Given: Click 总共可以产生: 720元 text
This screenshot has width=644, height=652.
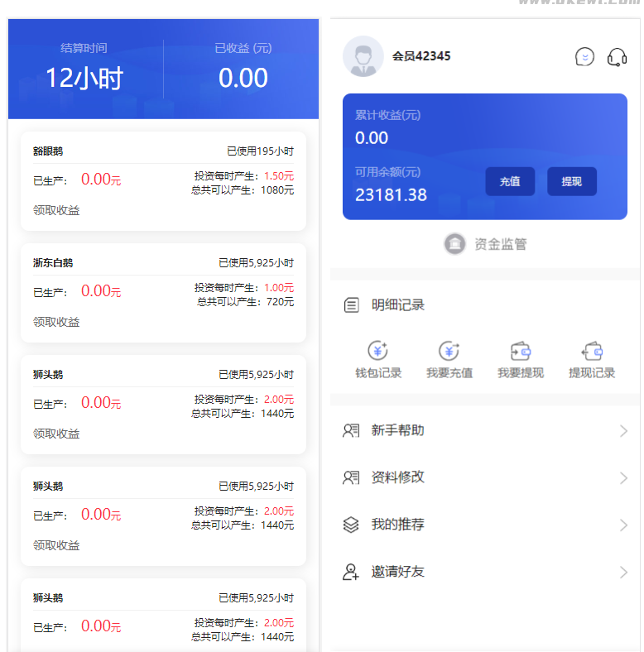Looking at the screenshot, I should point(246,302).
